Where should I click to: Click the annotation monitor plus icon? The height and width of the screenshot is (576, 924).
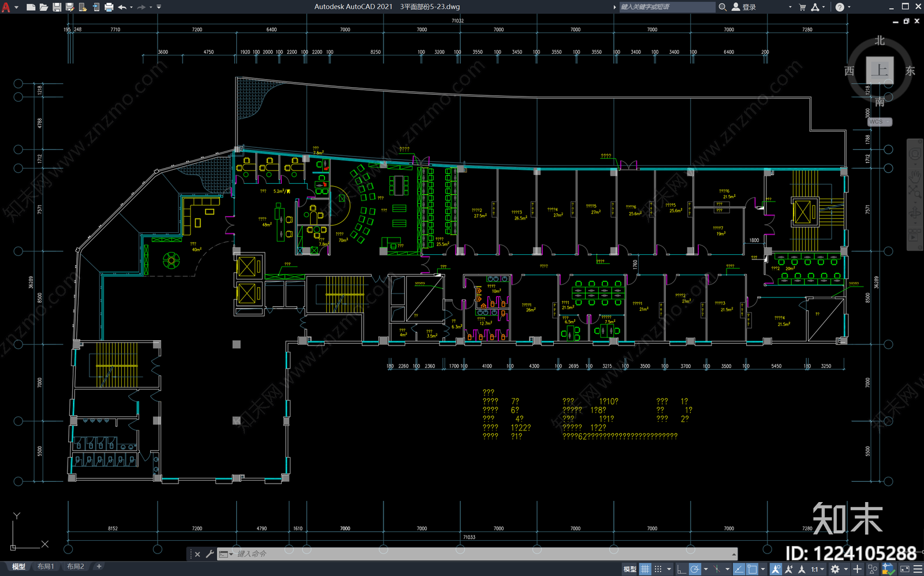[x=857, y=569]
